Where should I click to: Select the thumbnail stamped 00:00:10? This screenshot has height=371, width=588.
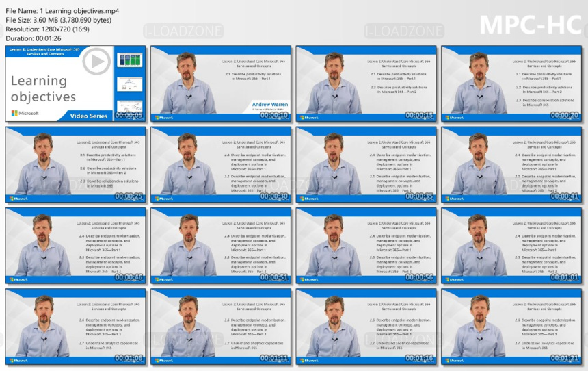coord(221,84)
